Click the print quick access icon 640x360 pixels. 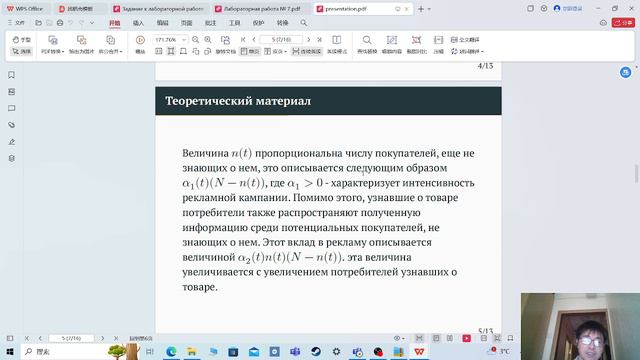tap(60, 23)
